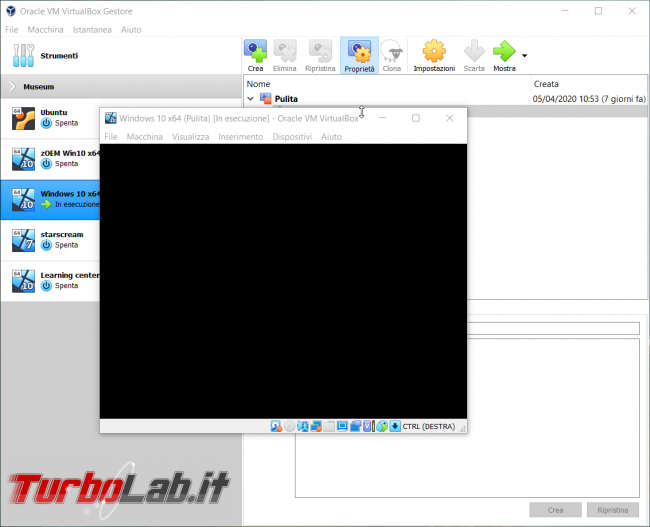Screen dimensions: 650x527
Task: Click the Nome column header
Action: (x=258, y=84)
